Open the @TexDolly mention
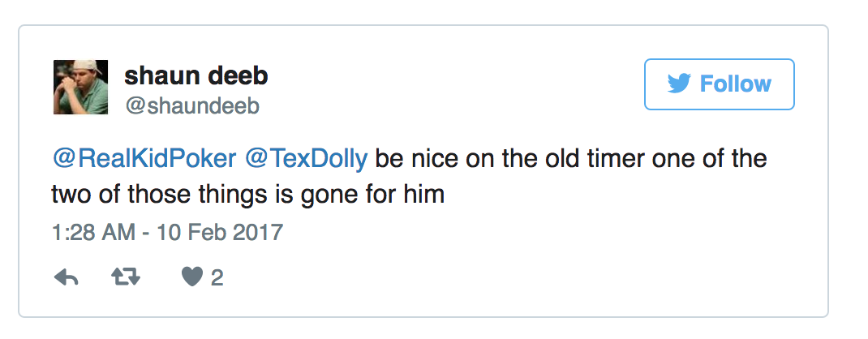868x339 pixels. point(306,159)
